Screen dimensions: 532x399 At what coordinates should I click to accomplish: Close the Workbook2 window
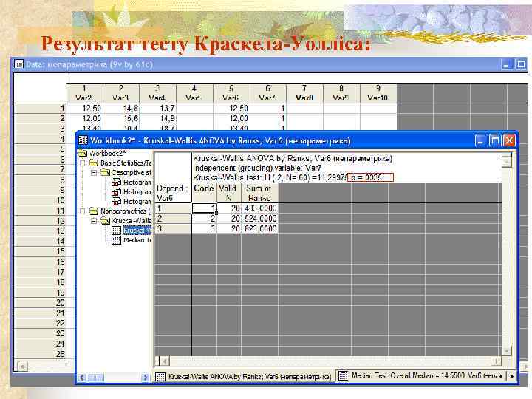click(509, 140)
